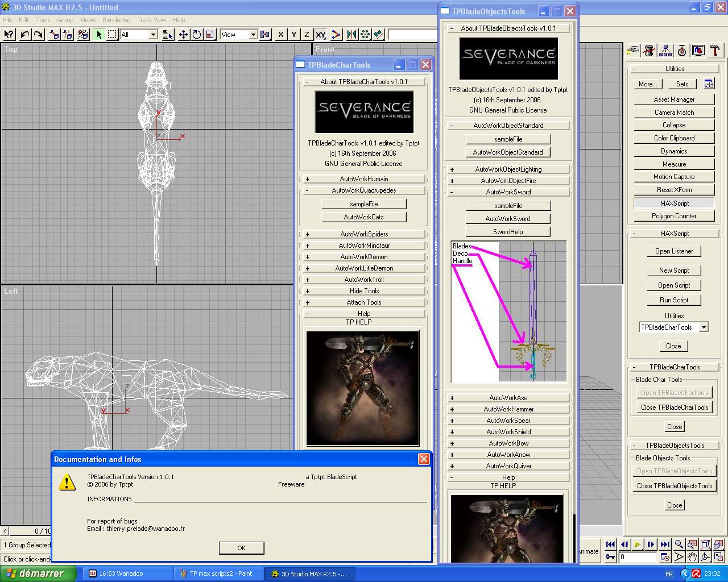Open the File menu
The image size is (728, 582).
pos(7,20)
